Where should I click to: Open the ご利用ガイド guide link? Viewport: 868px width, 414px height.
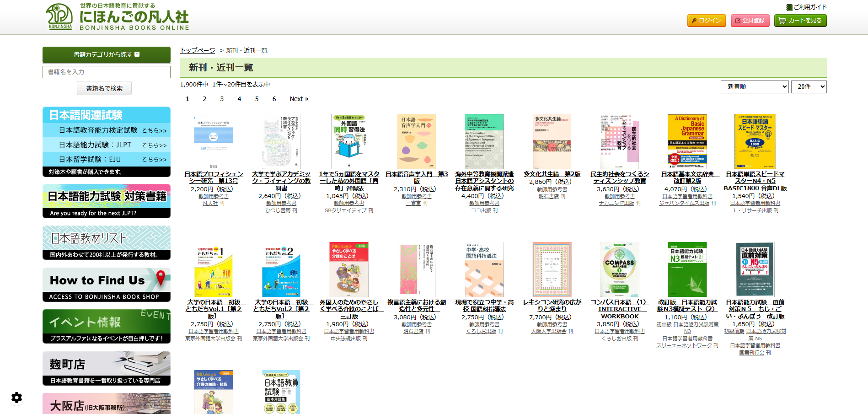[x=806, y=7]
